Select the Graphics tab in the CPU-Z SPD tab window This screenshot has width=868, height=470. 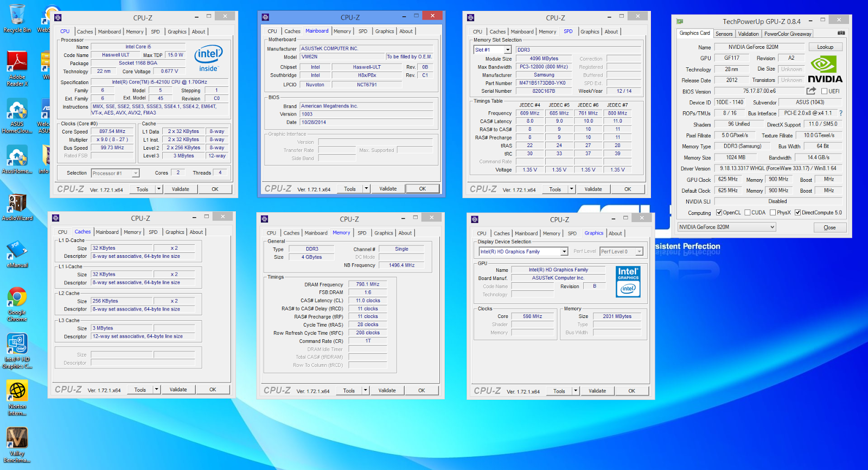[590, 32]
